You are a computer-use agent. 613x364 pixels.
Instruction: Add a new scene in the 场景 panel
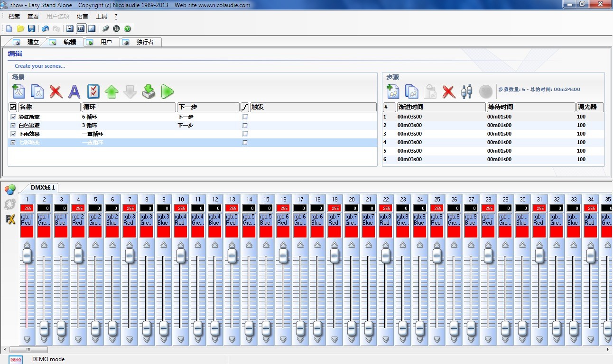(x=19, y=91)
